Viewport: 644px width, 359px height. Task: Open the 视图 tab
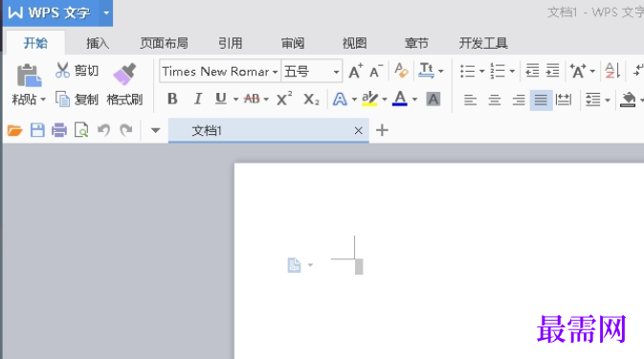354,43
